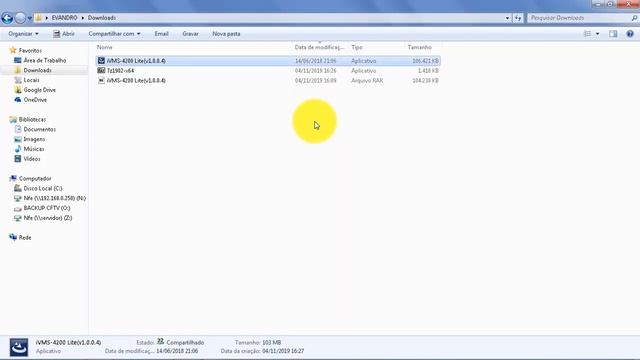Toggle the preview pane button
640x360 pixels.
click(x=613, y=34)
